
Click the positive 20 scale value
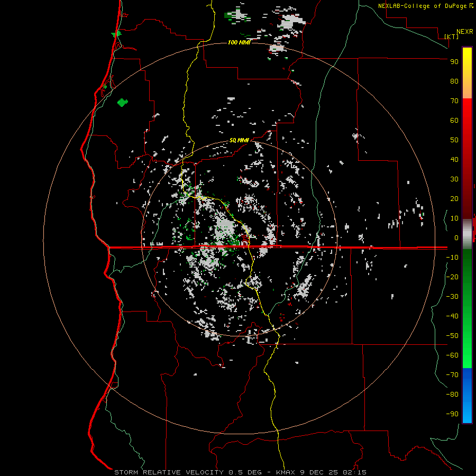pos(454,198)
